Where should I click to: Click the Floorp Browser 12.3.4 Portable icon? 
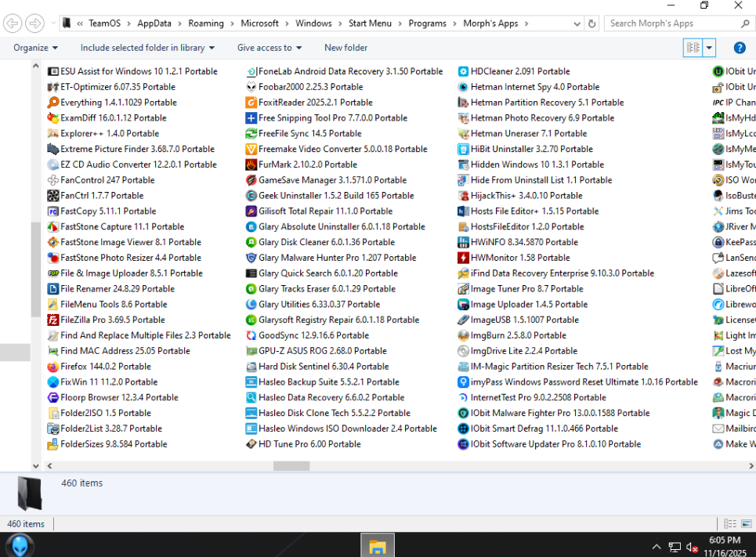pyautogui.click(x=53, y=397)
